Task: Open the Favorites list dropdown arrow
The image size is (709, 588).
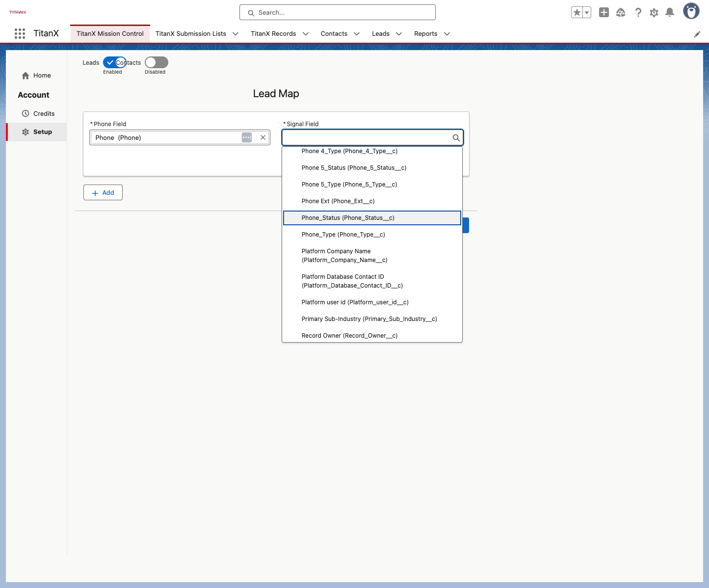Action: [587, 13]
